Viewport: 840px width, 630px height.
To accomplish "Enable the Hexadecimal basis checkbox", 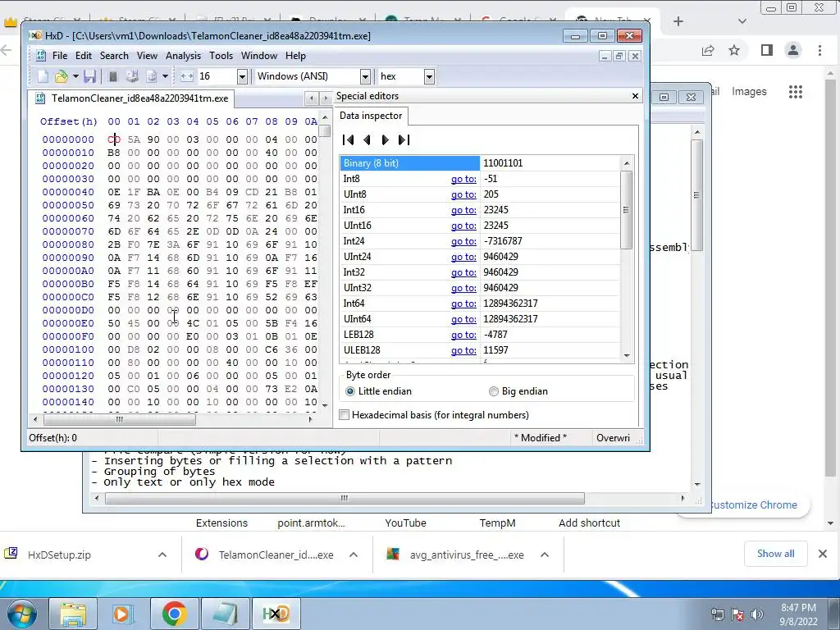I will pyautogui.click(x=345, y=414).
